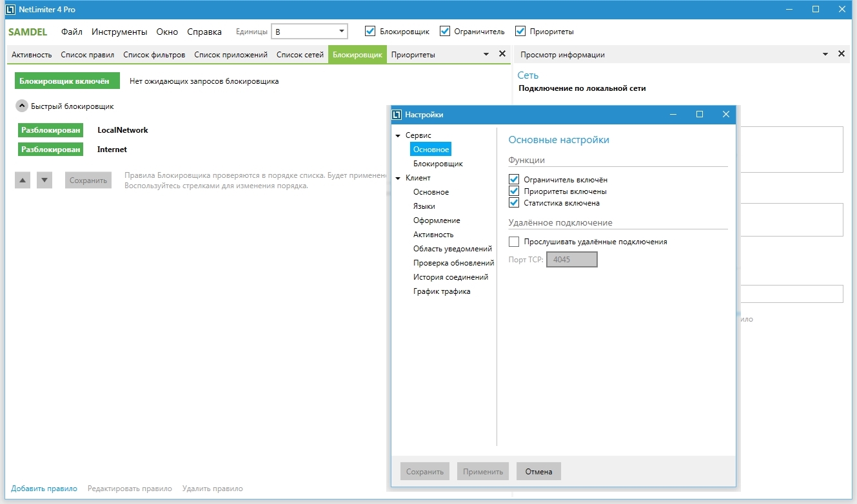Click Сохранить button in blocker panel
Viewport: 857px width, 504px height.
(x=88, y=180)
